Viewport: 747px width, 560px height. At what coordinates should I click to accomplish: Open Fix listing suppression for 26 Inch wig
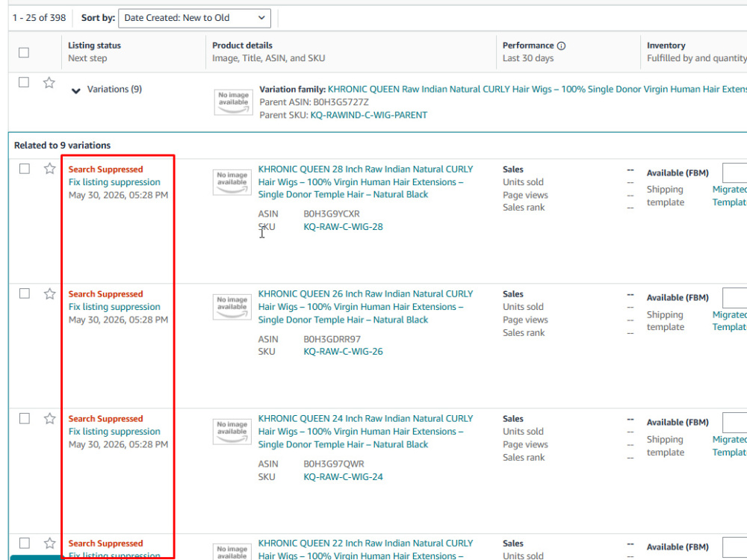tap(114, 307)
